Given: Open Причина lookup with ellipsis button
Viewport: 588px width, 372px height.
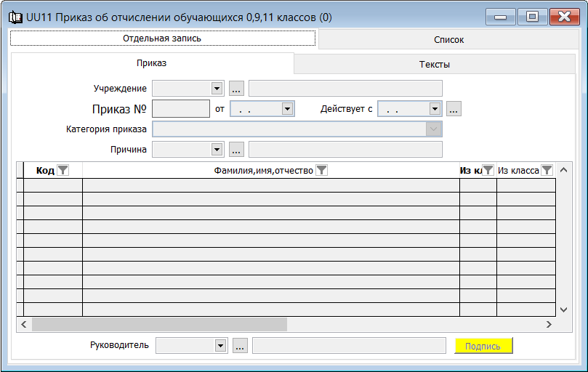Looking at the screenshot, I should click(x=236, y=150).
